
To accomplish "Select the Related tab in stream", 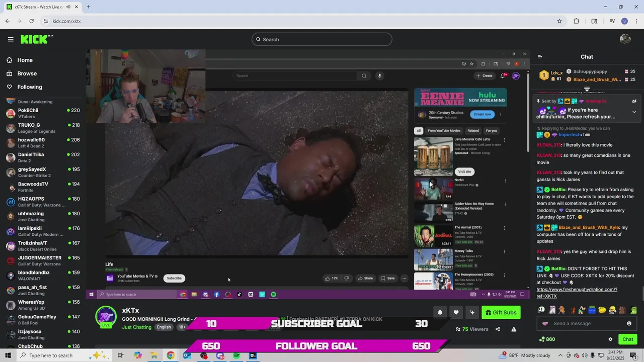I will point(473,131).
